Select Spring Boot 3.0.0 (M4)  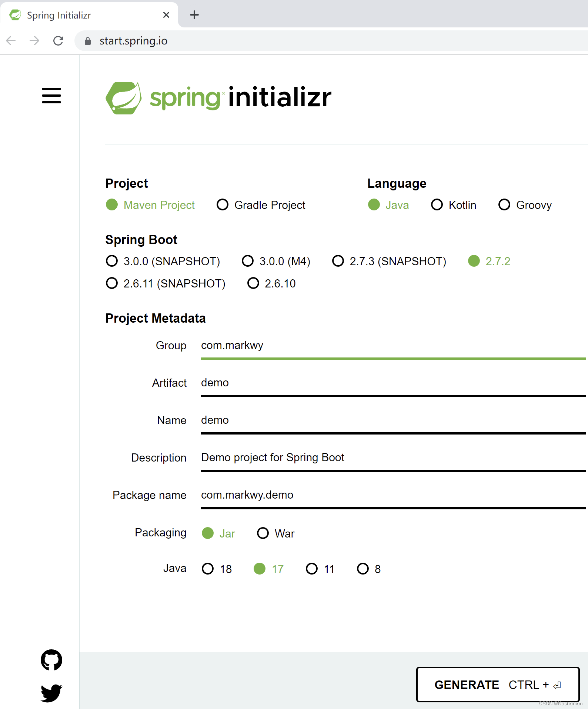[x=276, y=261]
